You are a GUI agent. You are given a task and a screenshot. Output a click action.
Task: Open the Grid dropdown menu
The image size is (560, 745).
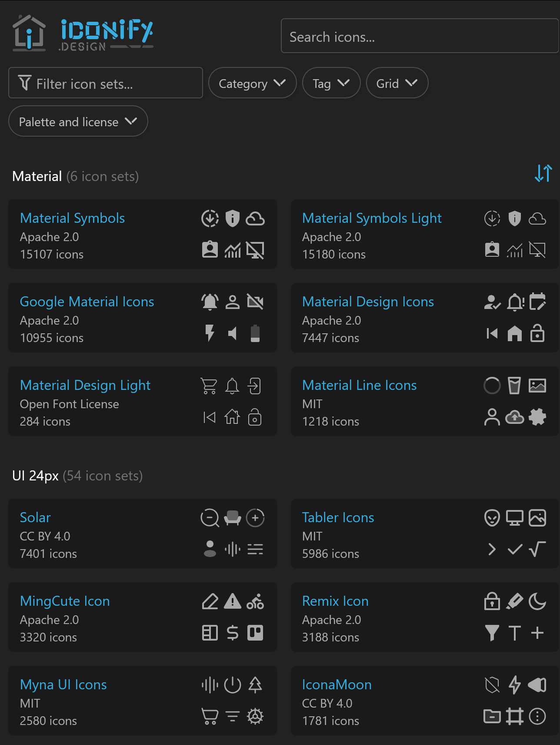[x=397, y=83]
